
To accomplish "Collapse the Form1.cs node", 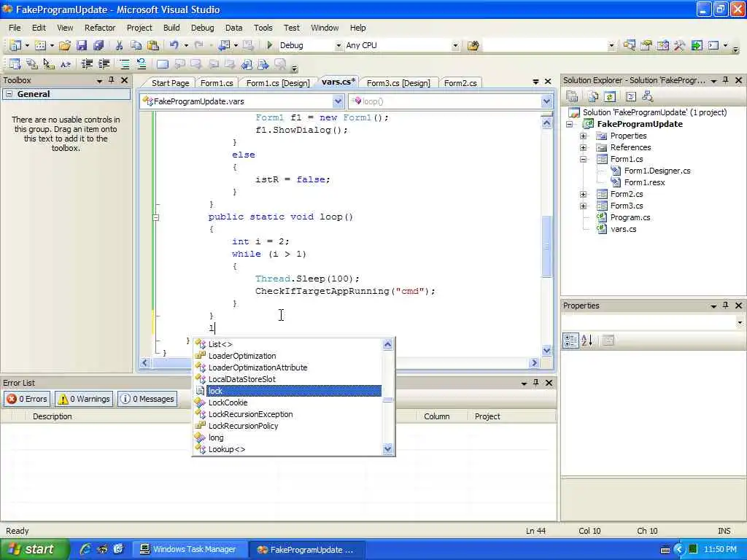I will (x=583, y=159).
